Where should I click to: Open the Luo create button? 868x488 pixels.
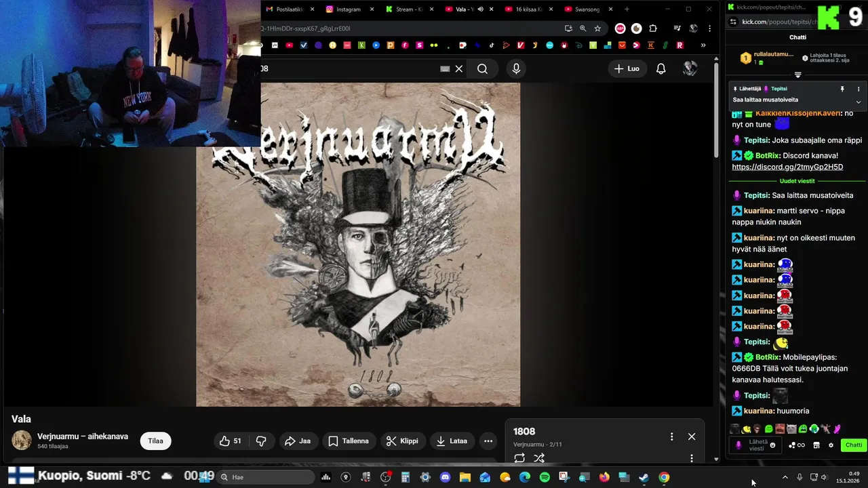click(x=627, y=68)
